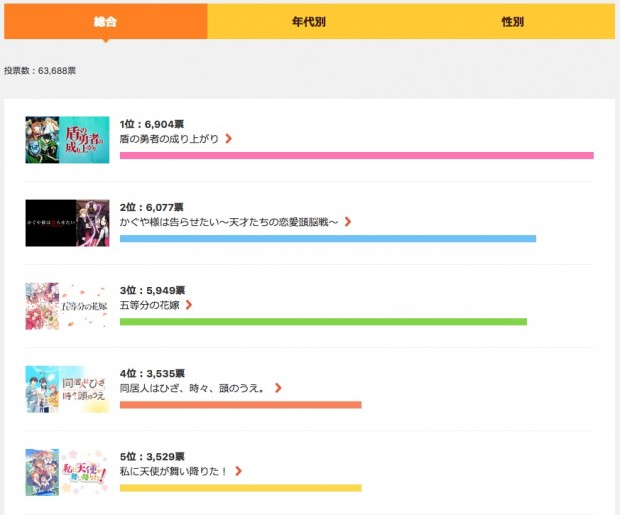
Task: Click the 五等分の花嫁 thumbnail image
Action: tap(54, 306)
